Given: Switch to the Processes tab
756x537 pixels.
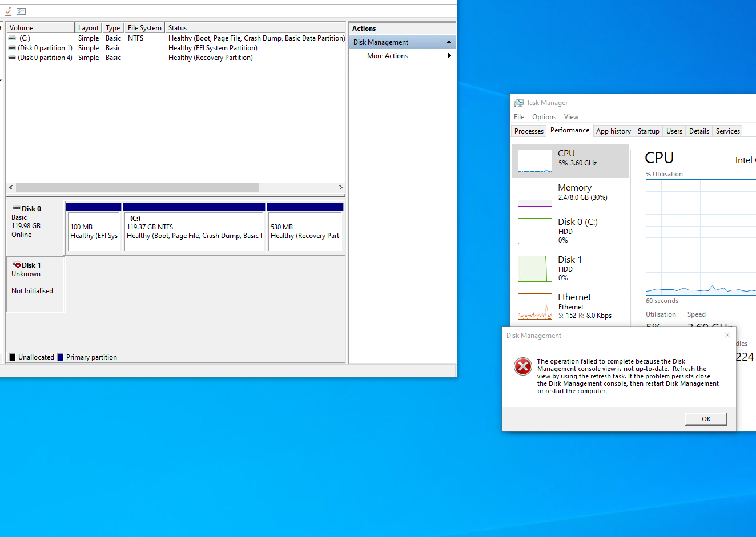Looking at the screenshot, I should [x=529, y=131].
